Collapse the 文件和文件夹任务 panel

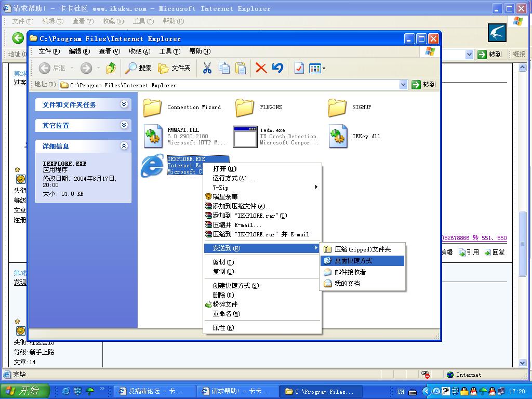coord(124,104)
